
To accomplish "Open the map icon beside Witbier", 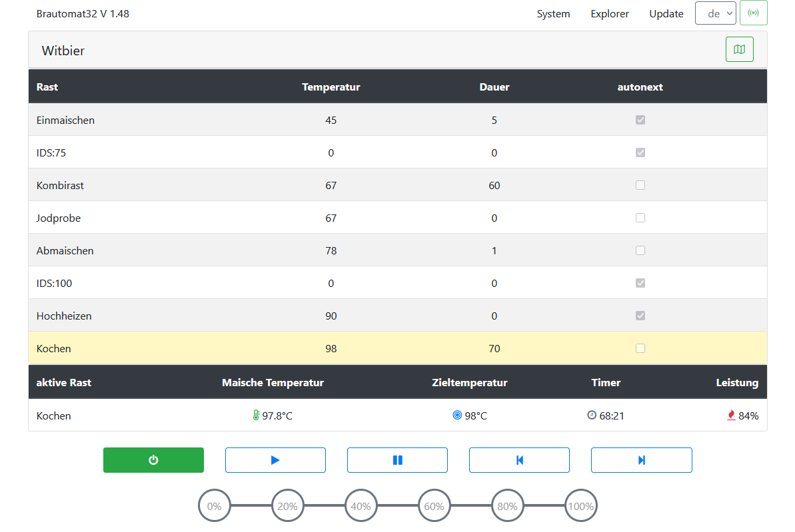I will 739,49.
